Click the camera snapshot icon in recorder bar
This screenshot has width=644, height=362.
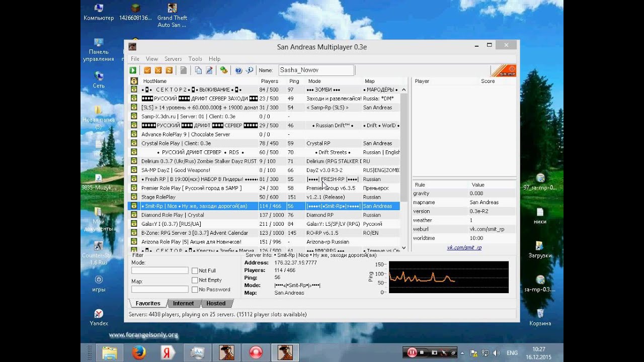[434, 352]
